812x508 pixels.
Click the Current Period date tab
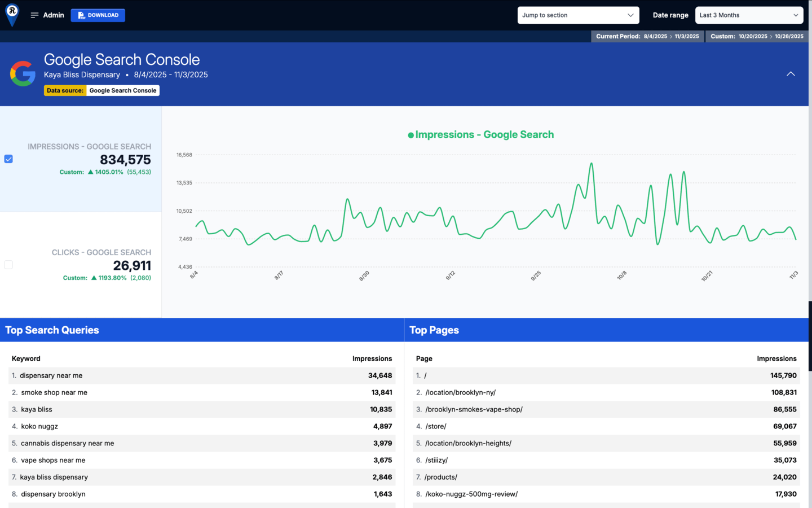tap(647, 36)
